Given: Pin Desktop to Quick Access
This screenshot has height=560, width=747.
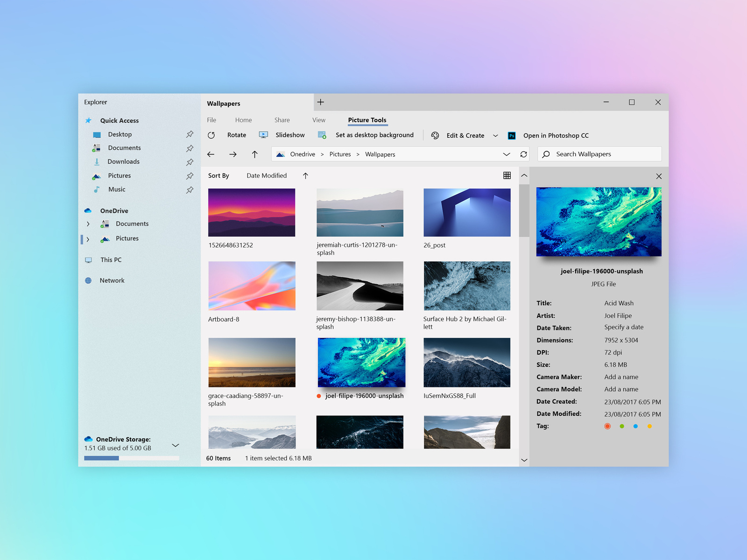Looking at the screenshot, I should point(190,134).
